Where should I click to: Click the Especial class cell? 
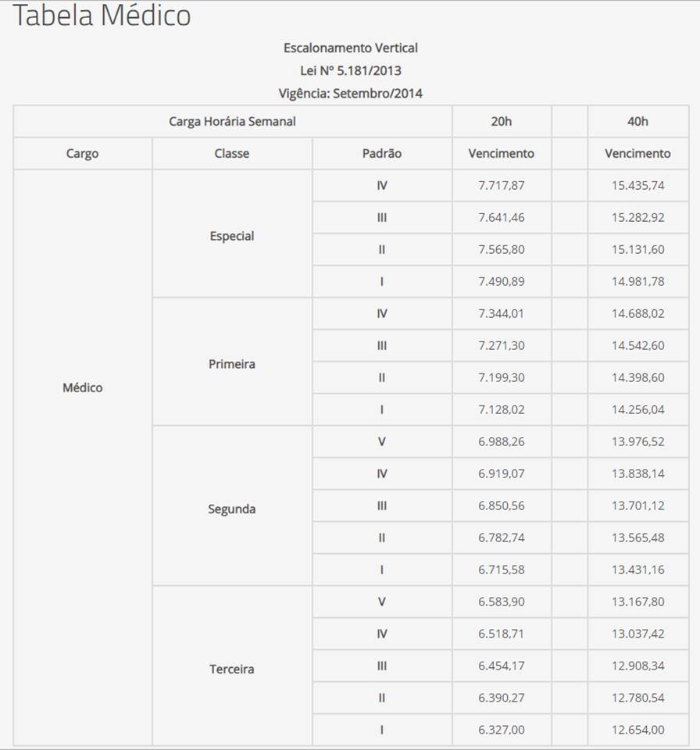click(x=232, y=236)
